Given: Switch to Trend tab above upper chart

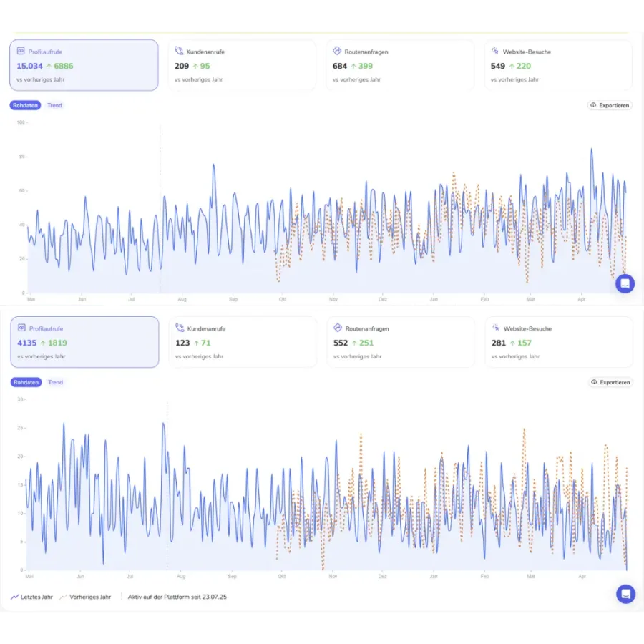Looking at the screenshot, I should (x=54, y=106).
